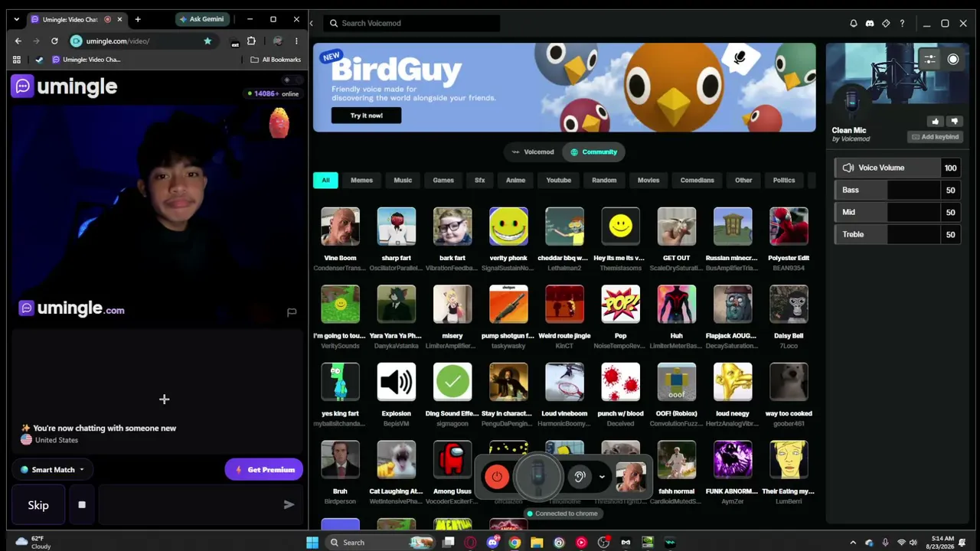Open Discord from the taskbar

pyautogui.click(x=492, y=543)
